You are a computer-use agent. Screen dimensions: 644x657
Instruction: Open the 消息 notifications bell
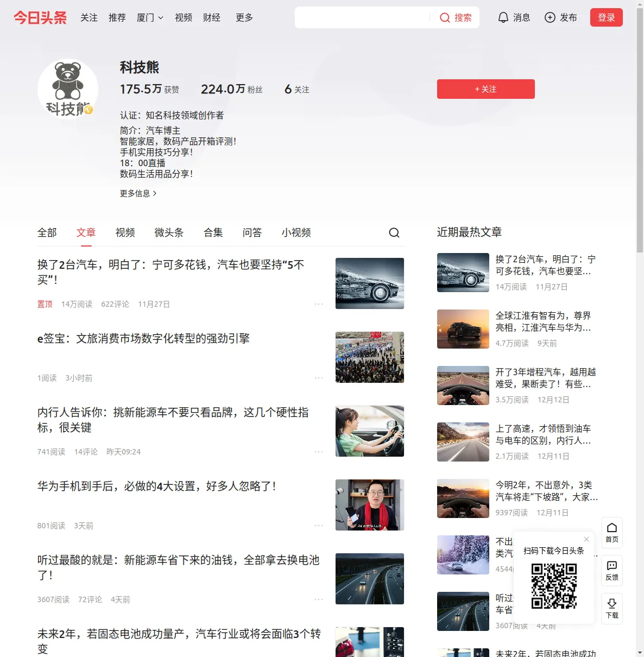click(x=503, y=17)
